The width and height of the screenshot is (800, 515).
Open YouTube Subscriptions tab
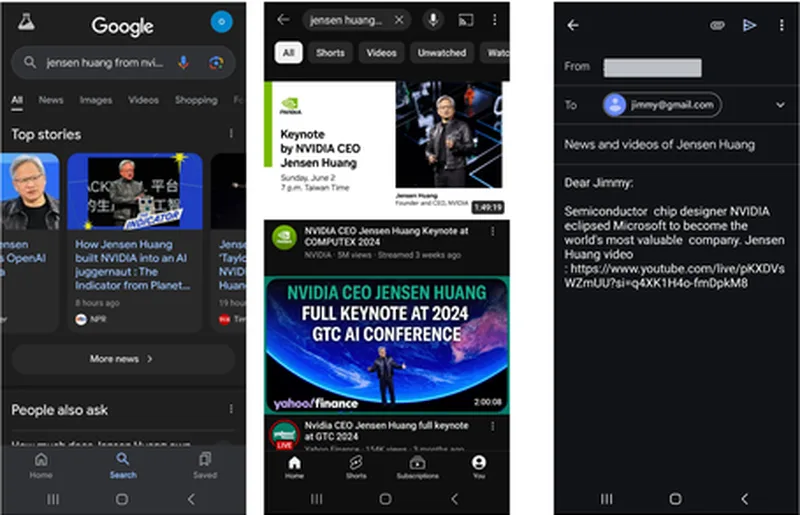417,467
